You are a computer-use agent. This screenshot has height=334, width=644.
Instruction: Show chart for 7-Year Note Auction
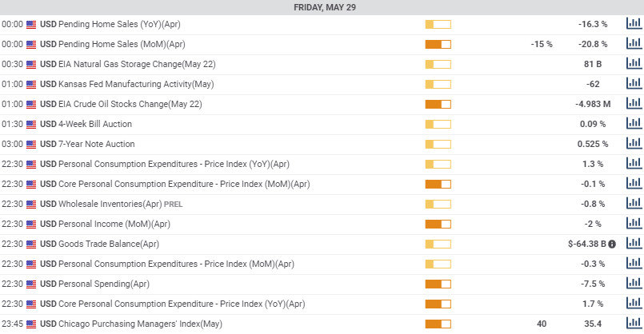[634, 144]
